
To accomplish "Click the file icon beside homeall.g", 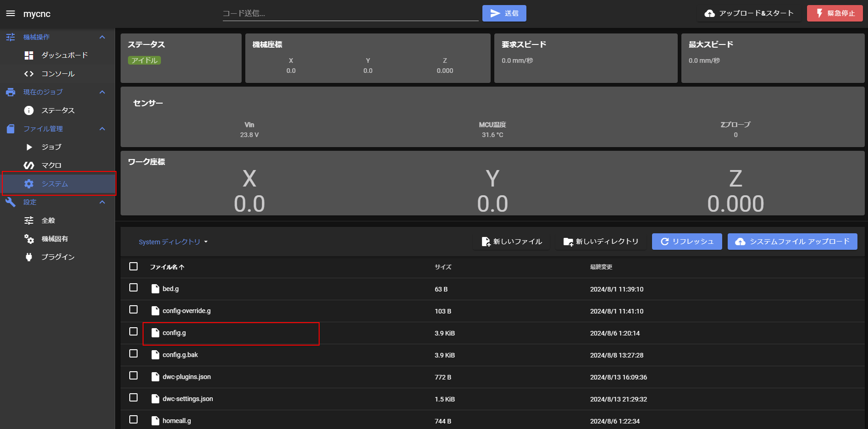I will pyautogui.click(x=155, y=421).
